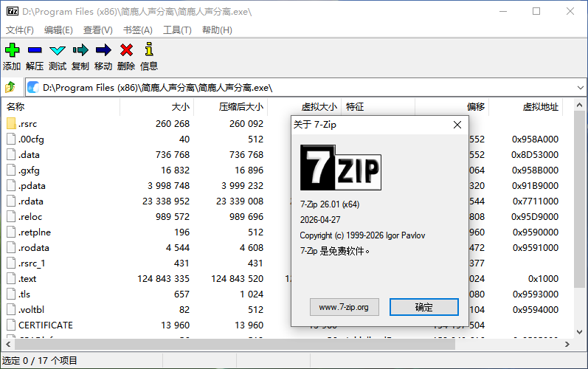Click the horizontal scrollbar right arrow
This screenshot has height=369, width=588.
point(567,344)
